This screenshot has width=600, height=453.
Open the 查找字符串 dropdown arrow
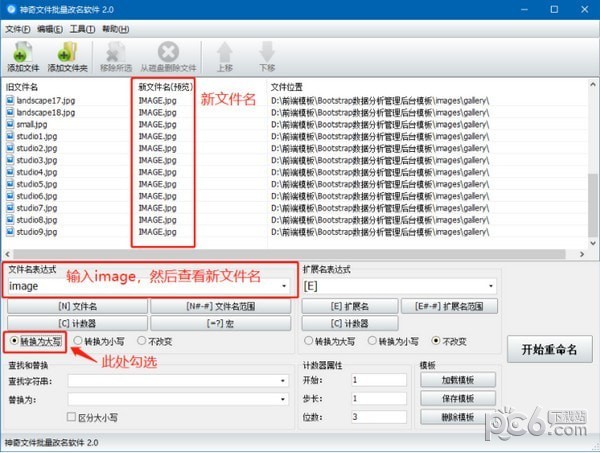[282, 381]
